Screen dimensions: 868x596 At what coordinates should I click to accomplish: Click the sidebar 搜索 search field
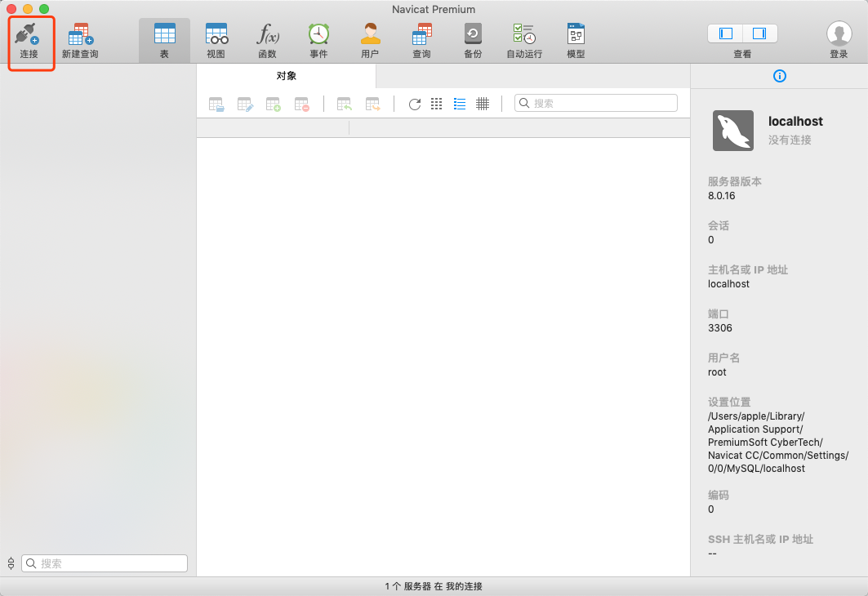coord(105,563)
